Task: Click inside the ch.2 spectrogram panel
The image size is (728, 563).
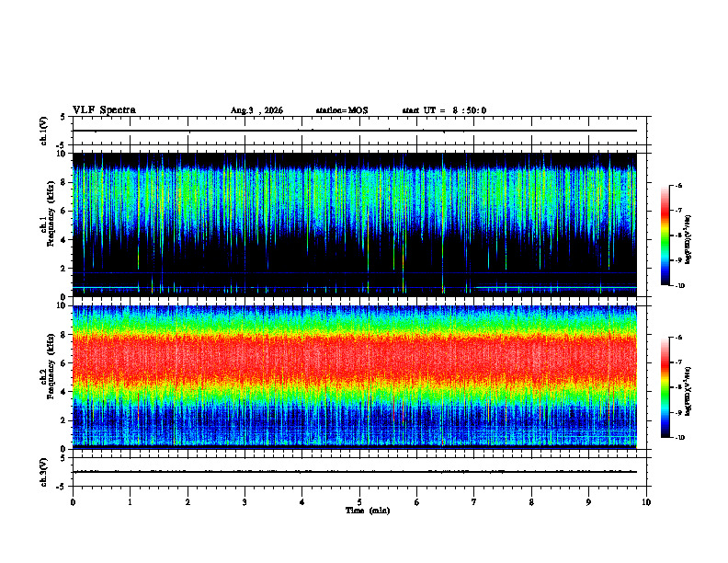Action: pos(355,377)
